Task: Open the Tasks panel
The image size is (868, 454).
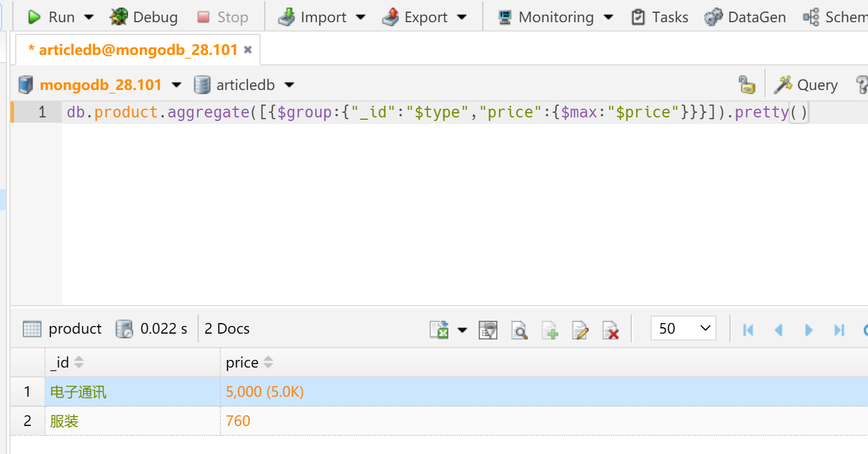Action: click(x=660, y=18)
